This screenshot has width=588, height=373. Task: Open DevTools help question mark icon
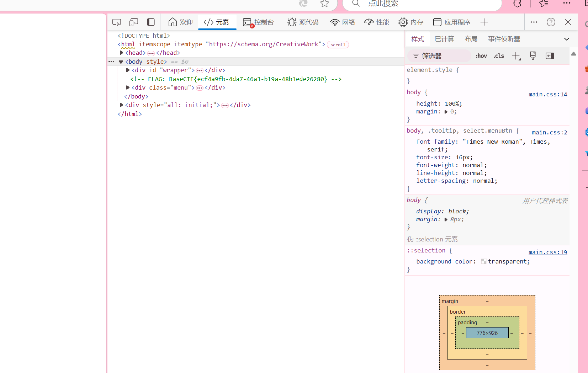pyautogui.click(x=551, y=22)
